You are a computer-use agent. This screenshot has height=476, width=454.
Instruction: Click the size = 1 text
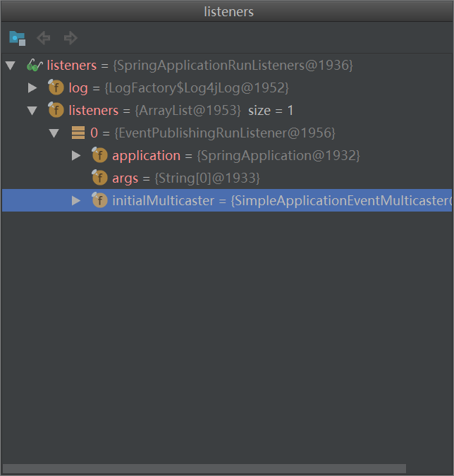[271, 111]
